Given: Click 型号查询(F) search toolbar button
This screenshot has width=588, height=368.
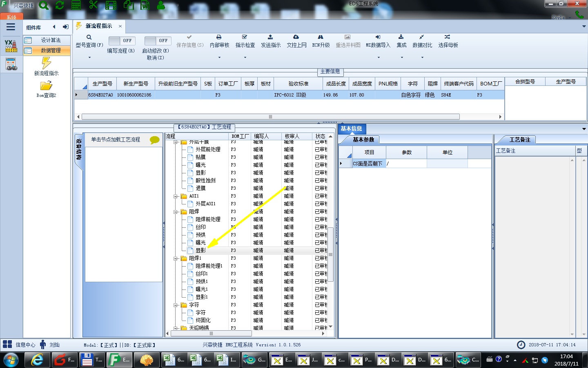Looking at the screenshot, I should coord(89,41).
